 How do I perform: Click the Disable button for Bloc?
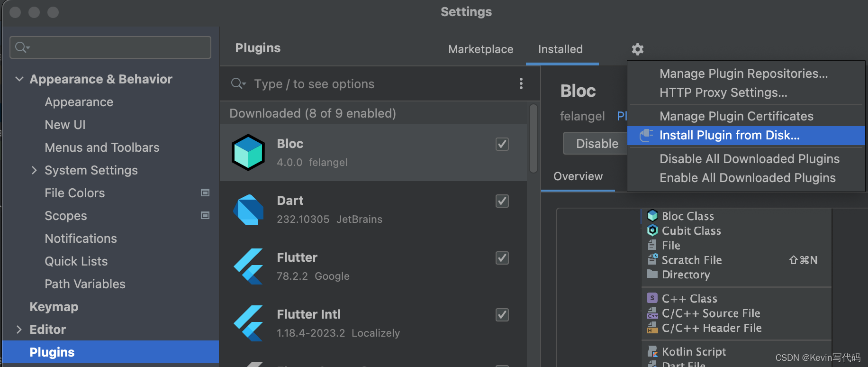[x=596, y=144]
